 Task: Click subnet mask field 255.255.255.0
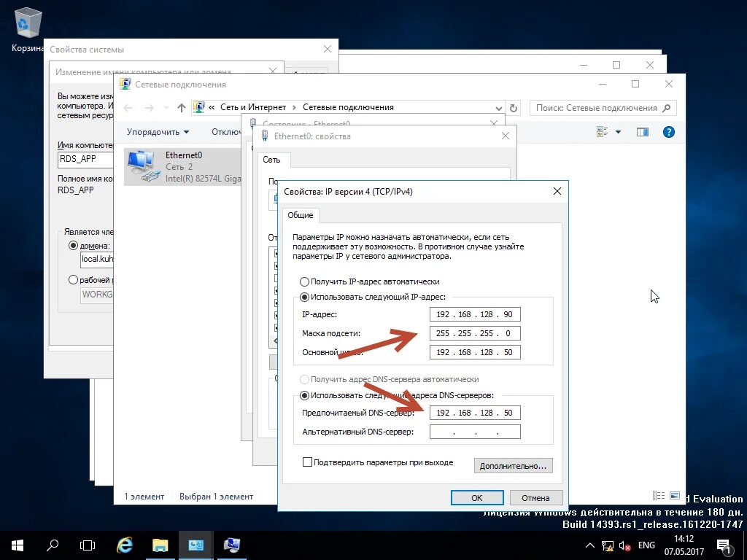pos(475,333)
